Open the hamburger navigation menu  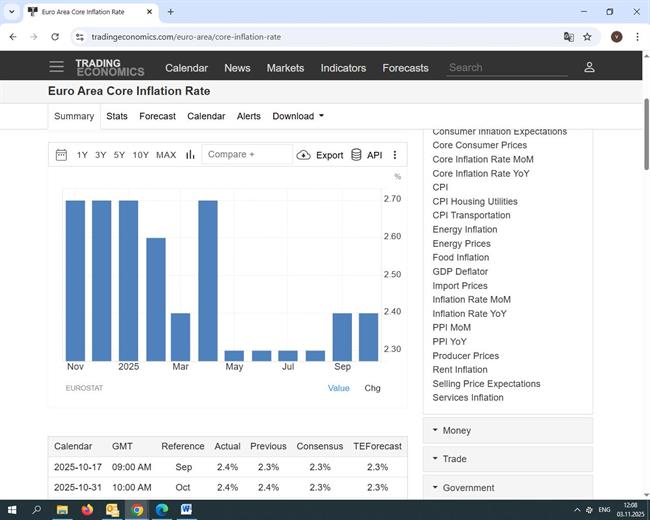[56, 67]
